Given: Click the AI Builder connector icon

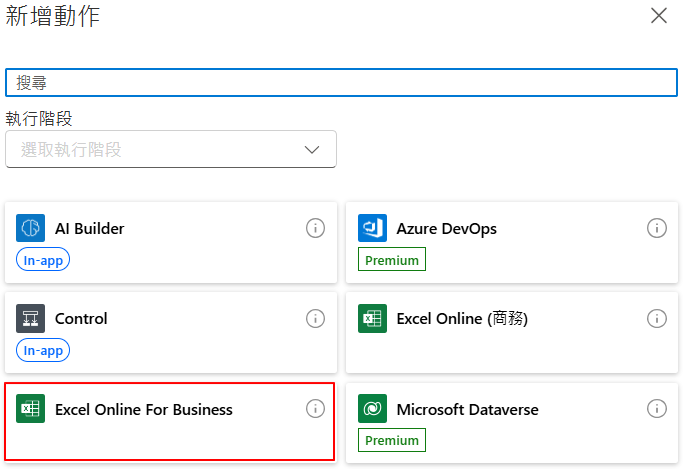Looking at the screenshot, I should coord(30,228).
